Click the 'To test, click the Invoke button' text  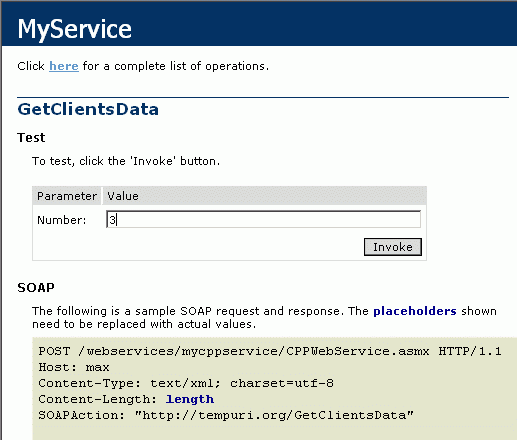tap(126, 161)
